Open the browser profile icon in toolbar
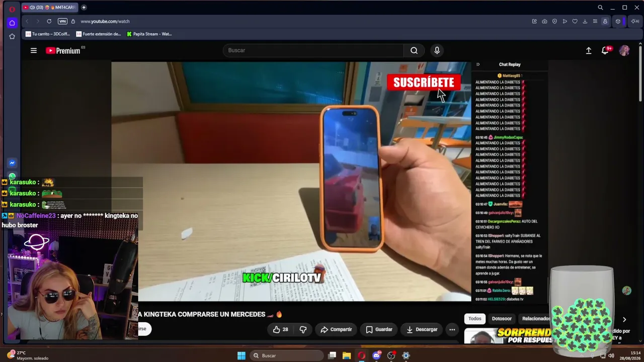The image size is (644, 362). point(605,21)
